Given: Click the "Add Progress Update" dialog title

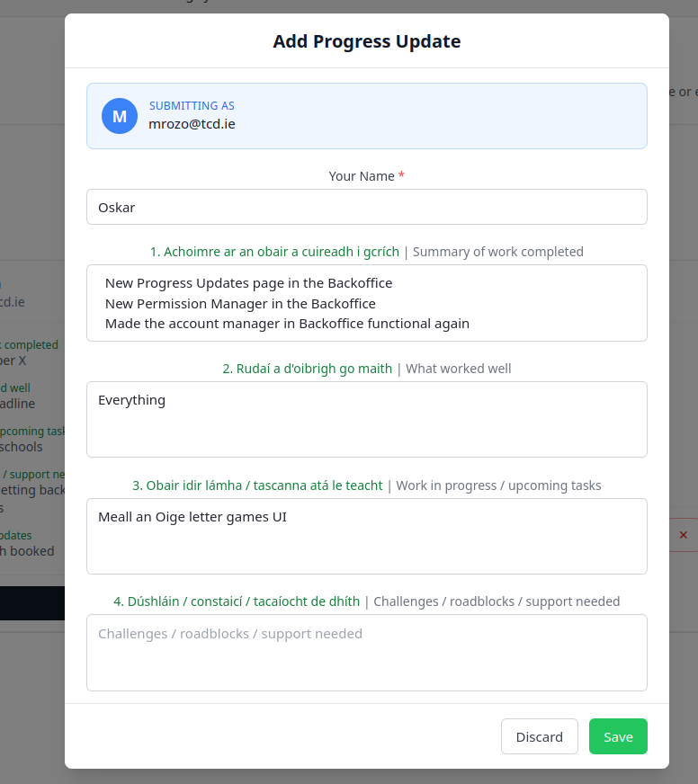Looking at the screenshot, I should 367,41.
